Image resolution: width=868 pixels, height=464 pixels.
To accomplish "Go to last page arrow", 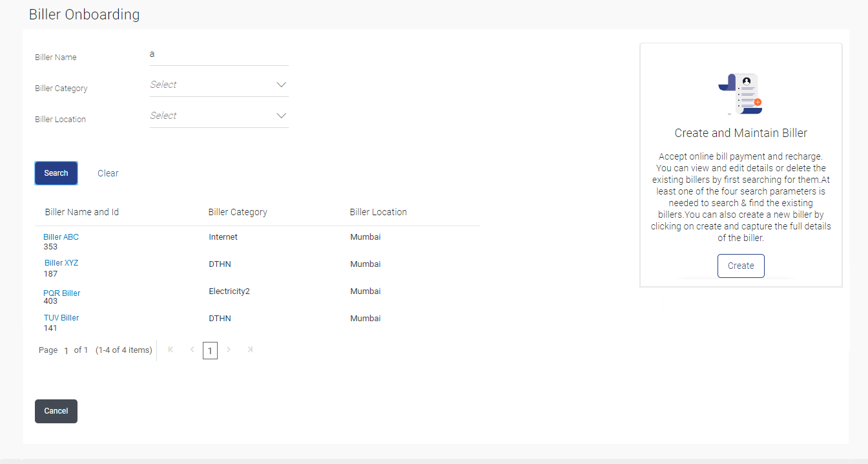I will tap(250, 350).
